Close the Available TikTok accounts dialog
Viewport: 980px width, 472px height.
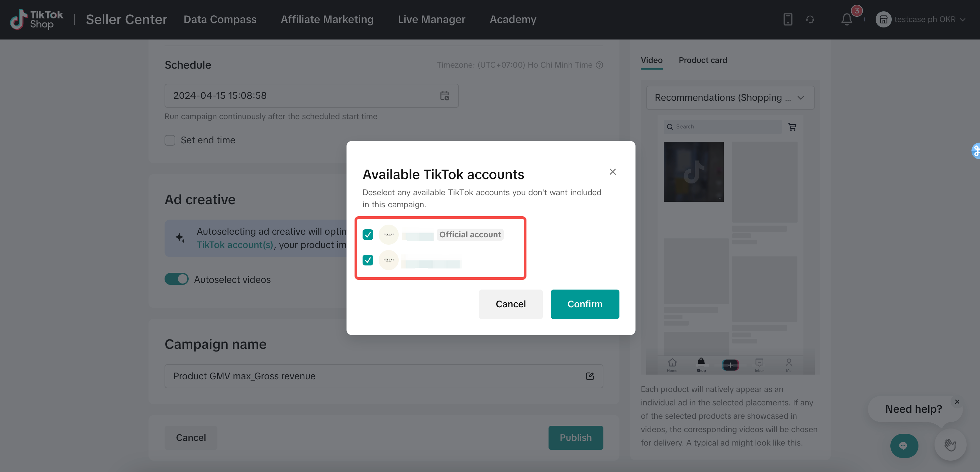[x=612, y=172]
